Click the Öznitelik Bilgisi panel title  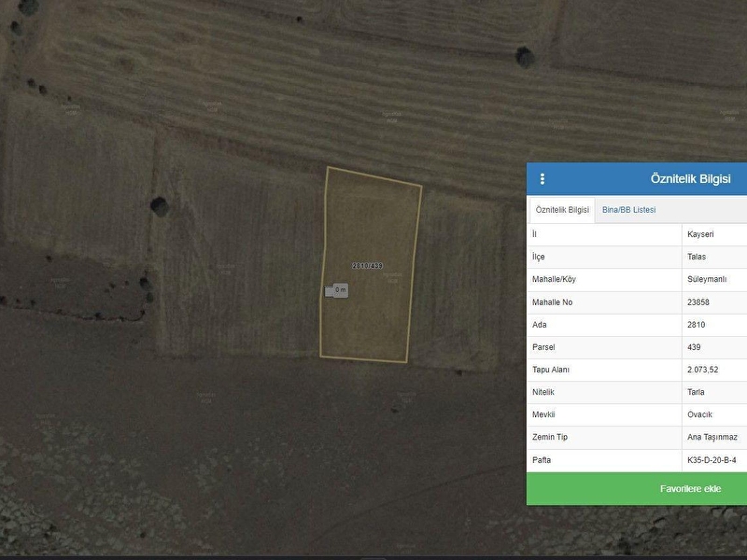[690, 178]
